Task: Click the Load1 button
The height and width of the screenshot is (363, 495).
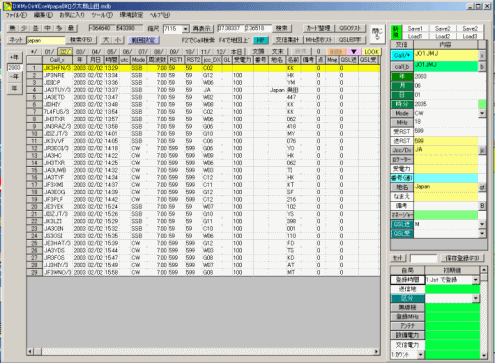Action: click(415, 36)
